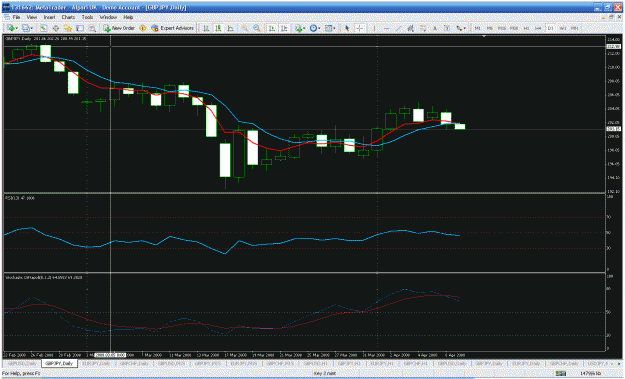Click the connection status bars indicator
The image size is (625, 379).
pyautogui.click(x=561, y=374)
